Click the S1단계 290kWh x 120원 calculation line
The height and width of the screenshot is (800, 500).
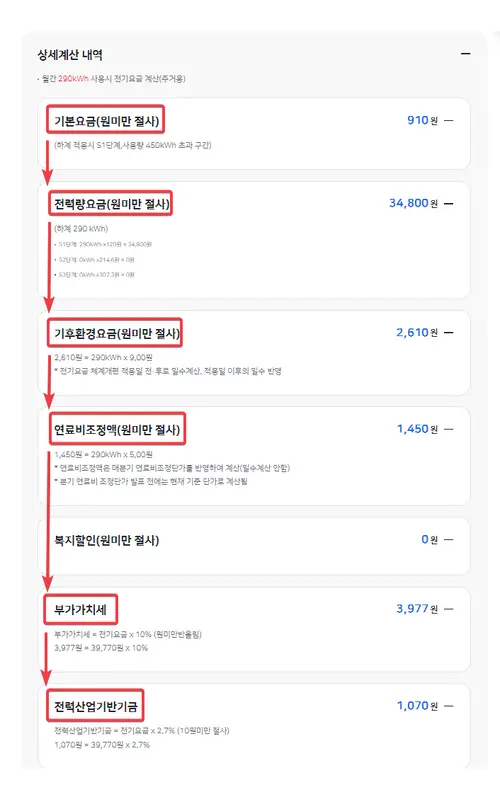103,244
